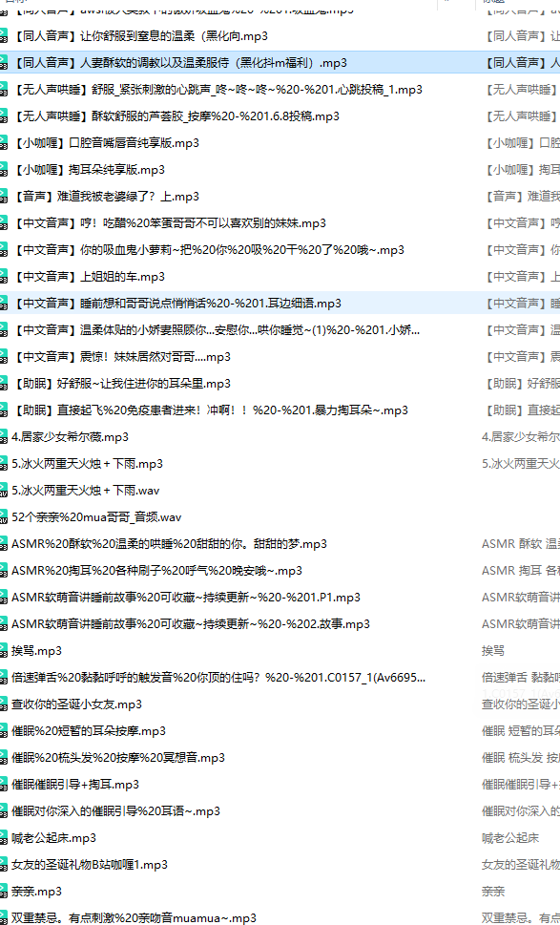Select file 倍速弹舌 黏黏呼呼的触发音 mp3
The image size is (560, 925).
(218, 678)
